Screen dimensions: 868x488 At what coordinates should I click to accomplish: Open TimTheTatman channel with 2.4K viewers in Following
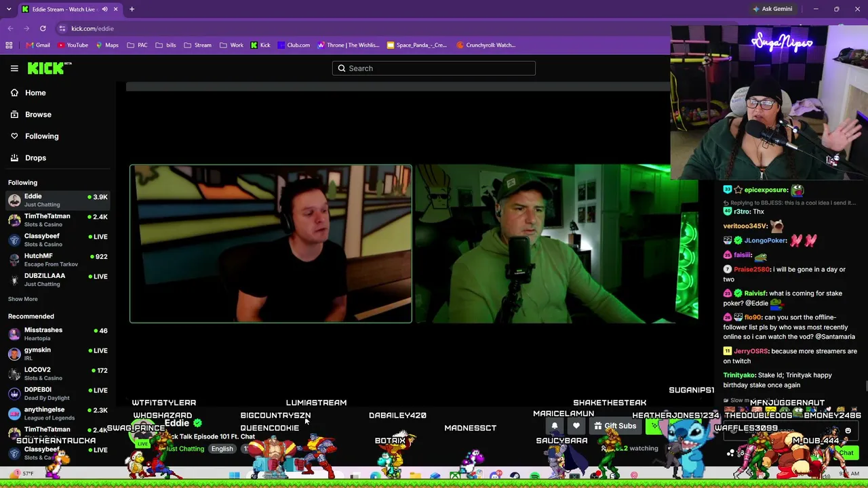[x=58, y=220]
